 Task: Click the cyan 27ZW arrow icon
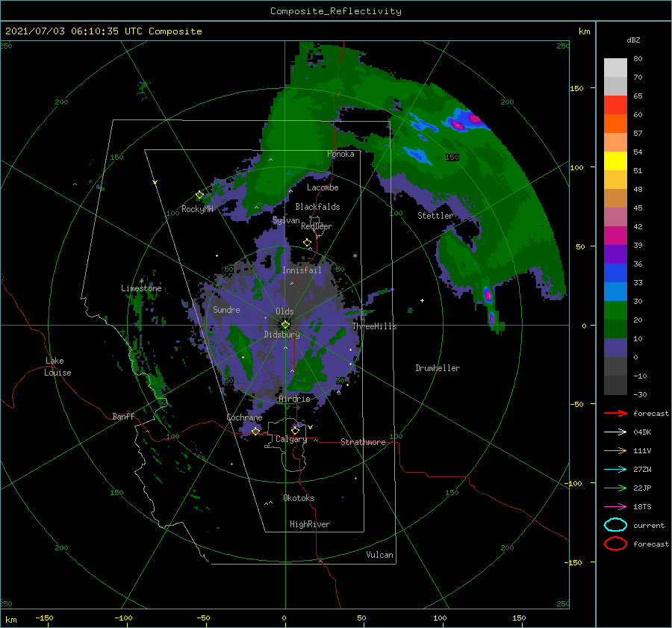point(615,470)
